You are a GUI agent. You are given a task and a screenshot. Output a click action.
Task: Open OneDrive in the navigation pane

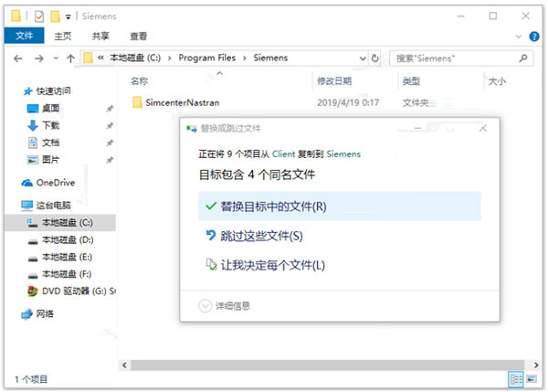tap(55, 183)
